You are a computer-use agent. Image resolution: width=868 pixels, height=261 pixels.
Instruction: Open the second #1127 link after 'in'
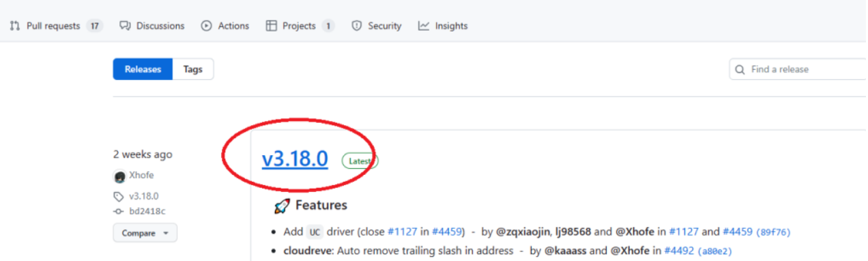(x=684, y=232)
